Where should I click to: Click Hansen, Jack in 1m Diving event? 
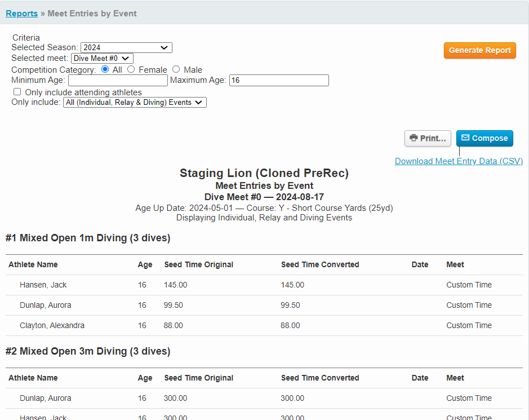[43, 285]
